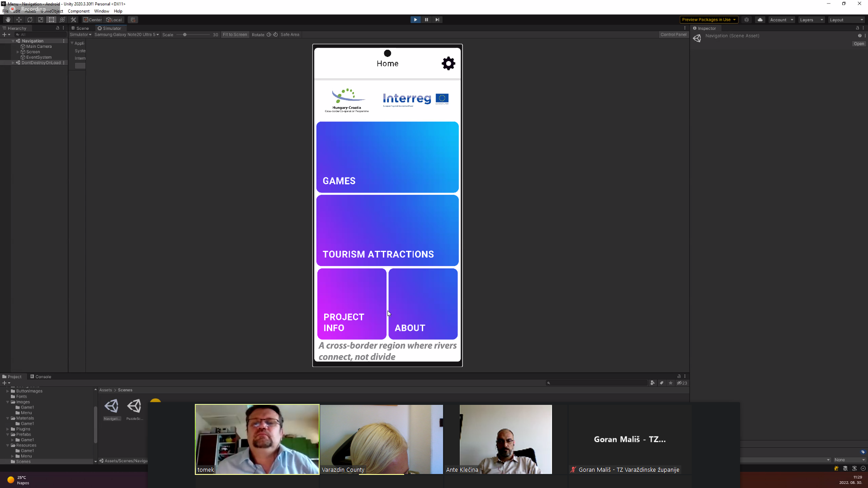Image resolution: width=868 pixels, height=488 pixels.
Task: Open the Console tab
Action: (x=41, y=377)
